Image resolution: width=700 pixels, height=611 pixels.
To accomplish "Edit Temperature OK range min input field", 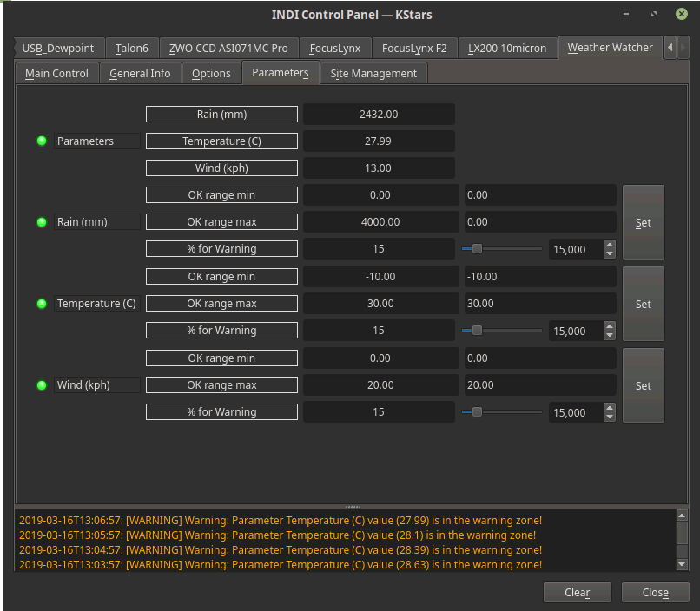I will pyautogui.click(x=540, y=277).
